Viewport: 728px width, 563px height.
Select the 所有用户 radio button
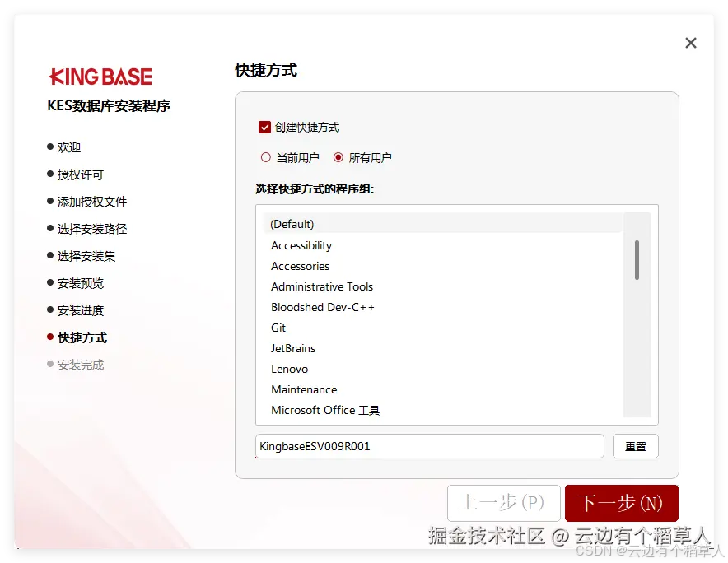[x=338, y=157]
